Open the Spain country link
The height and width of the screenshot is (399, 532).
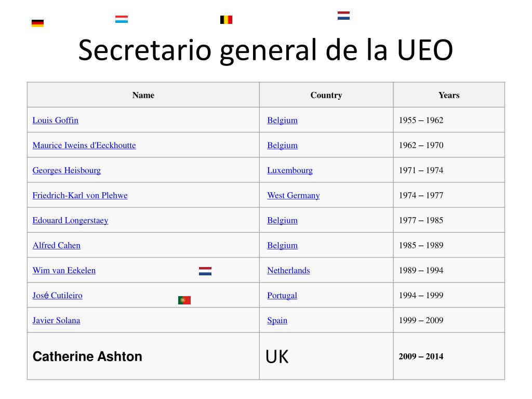277,320
